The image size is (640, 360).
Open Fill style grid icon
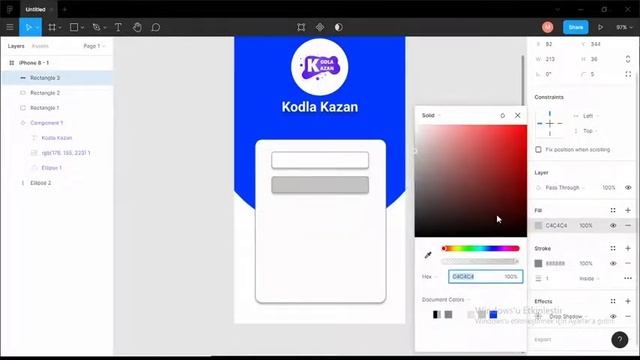[x=613, y=210]
